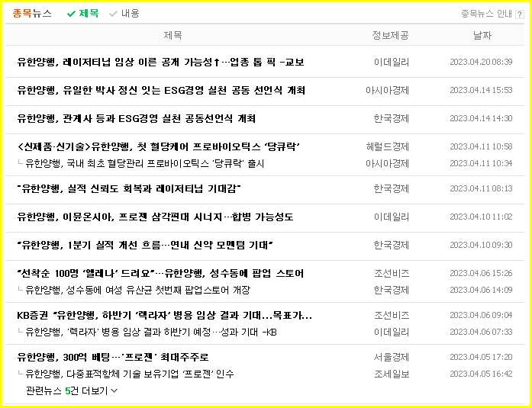Click the date 2023.04.11 10:58

point(481,146)
